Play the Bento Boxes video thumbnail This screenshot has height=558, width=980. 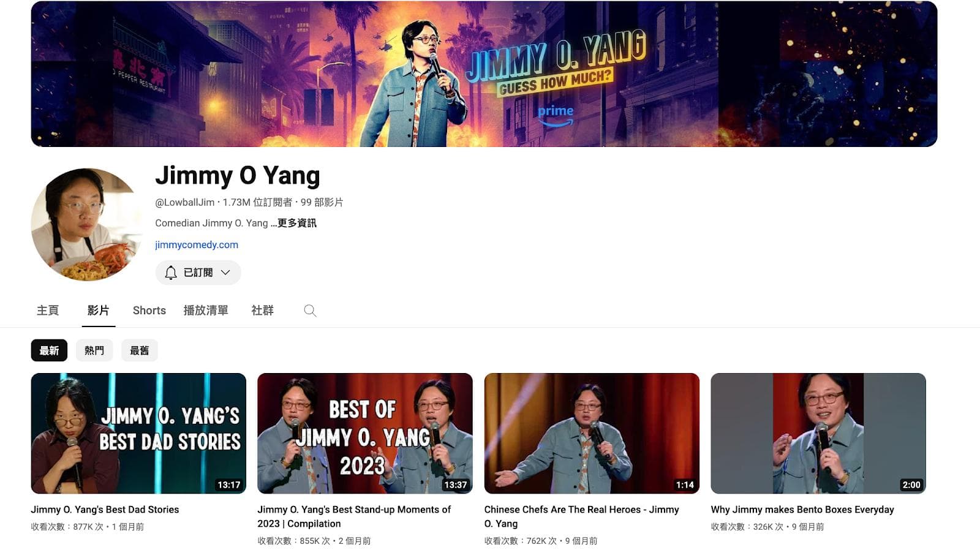[x=818, y=434]
